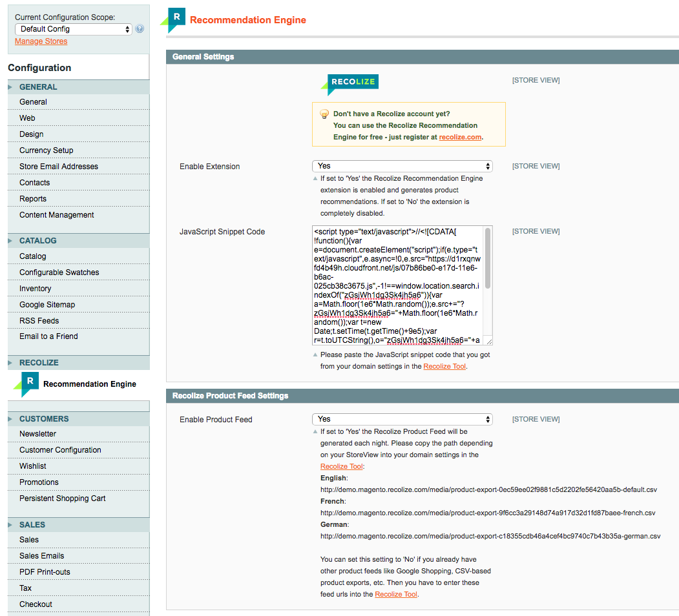Open the Current Configuration Scope dropdown
The width and height of the screenshot is (679, 616).
click(x=73, y=29)
